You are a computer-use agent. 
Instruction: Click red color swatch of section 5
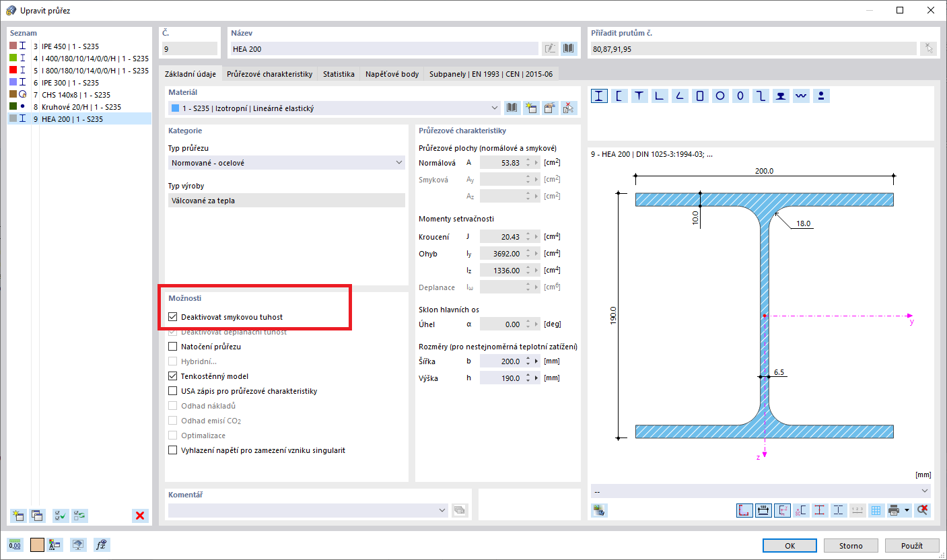(x=13, y=70)
